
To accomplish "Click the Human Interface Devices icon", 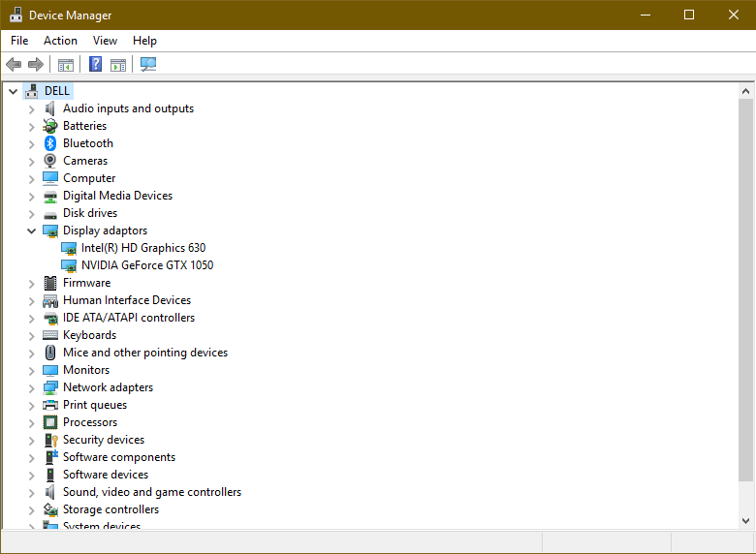I will click(x=50, y=300).
